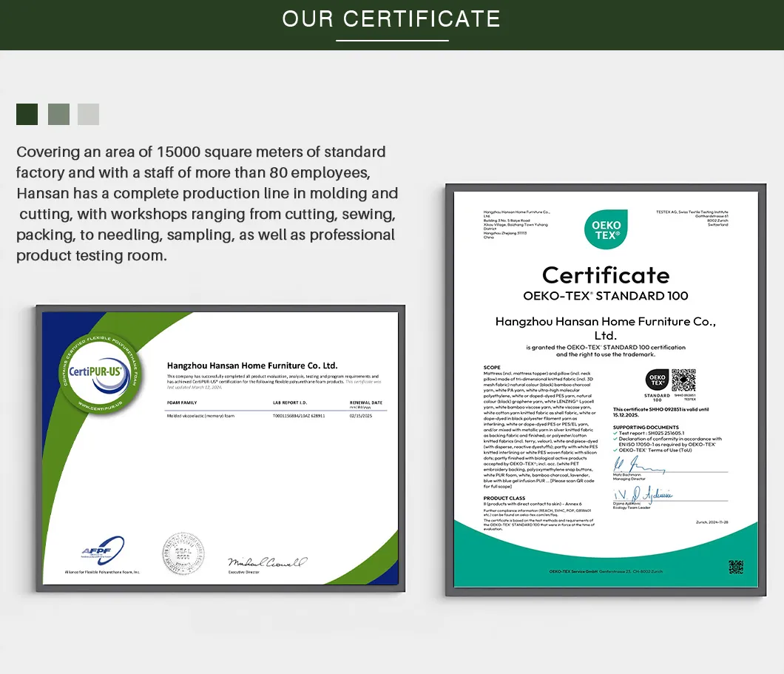Click the SUPPORTING DOCUMENTS section heading
The width and height of the screenshot is (784, 674).
tap(646, 427)
